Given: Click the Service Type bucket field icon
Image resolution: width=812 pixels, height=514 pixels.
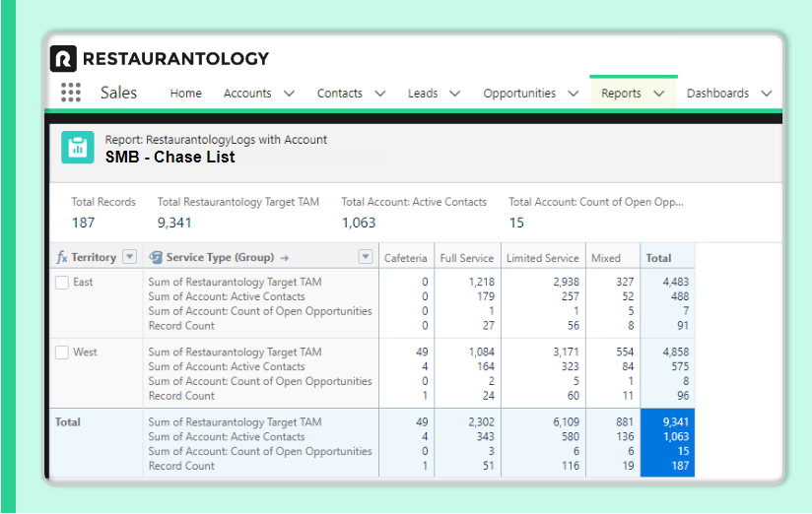Looking at the screenshot, I should [x=156, y=257].
